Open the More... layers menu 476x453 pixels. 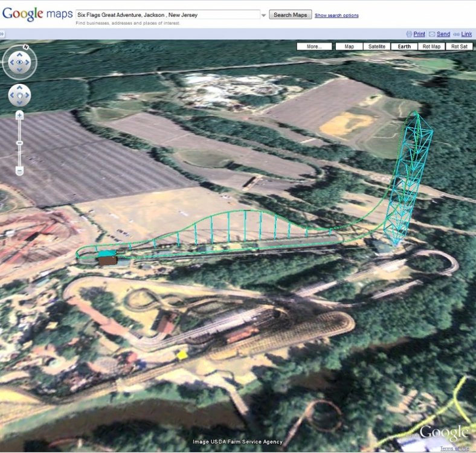coord(314,47)
